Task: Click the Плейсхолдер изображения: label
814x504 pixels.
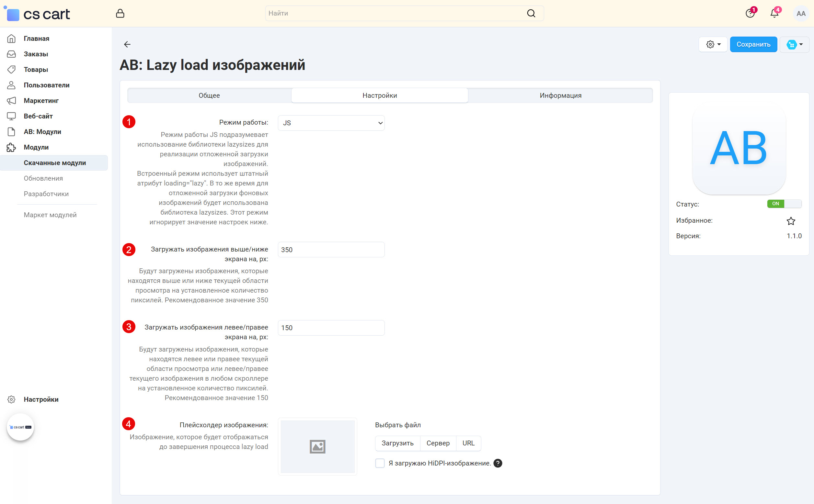Action: pyautogui.click(x=224, y=425)
